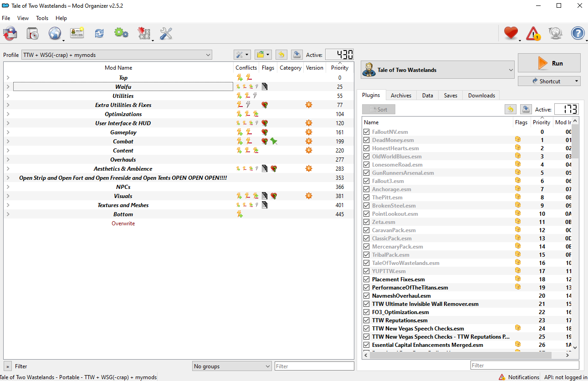Expand the Utilities separator
The image size is (588, 381).
pyautogui.click(x=8, y=96)
